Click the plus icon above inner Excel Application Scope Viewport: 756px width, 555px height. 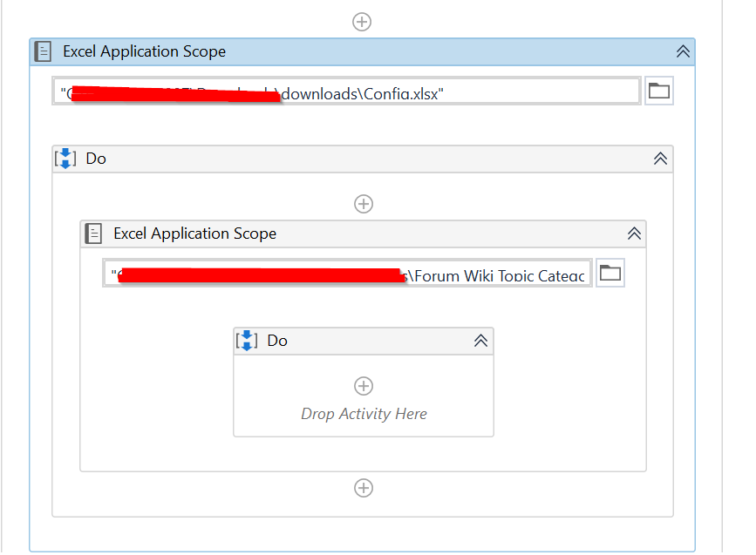pos(363,203)
